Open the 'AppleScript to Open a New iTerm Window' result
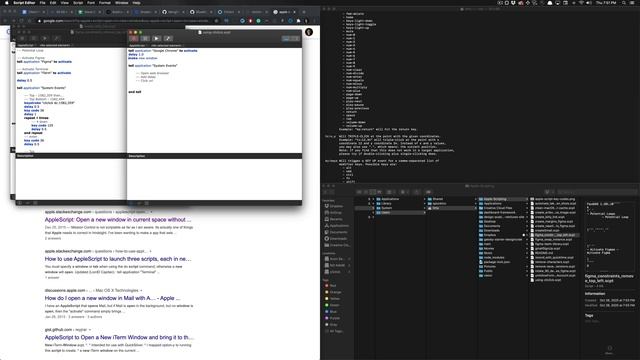640x360 pixels. (x=119, y=337)
